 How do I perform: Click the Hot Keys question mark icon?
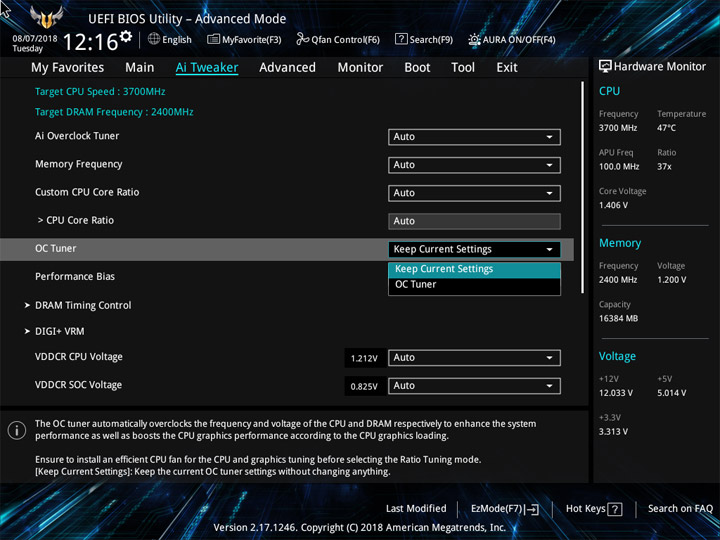pyautogui.click(x=615, y=509)
